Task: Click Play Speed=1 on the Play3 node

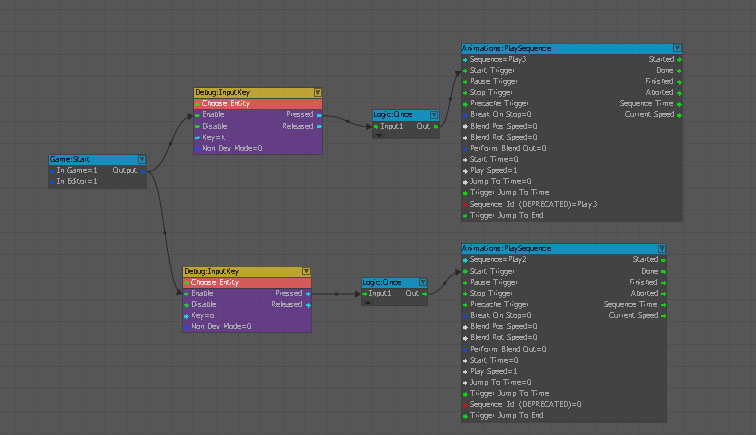Action: pyautogui.click(x=490, y=170)
